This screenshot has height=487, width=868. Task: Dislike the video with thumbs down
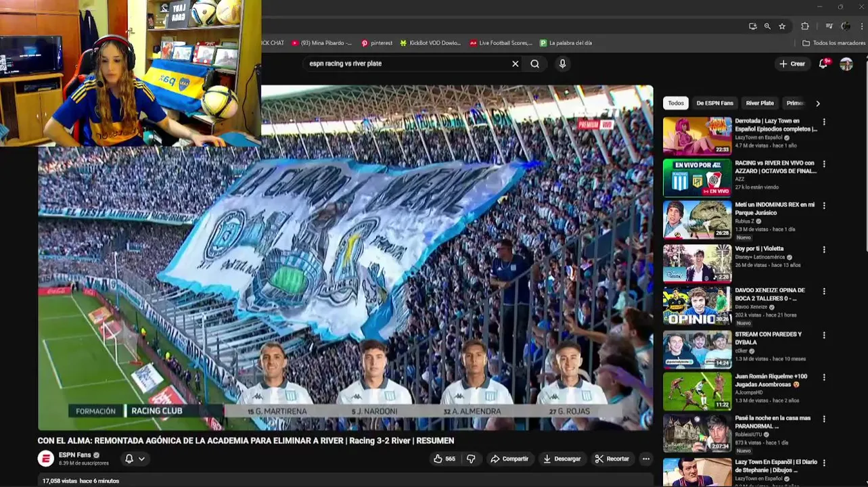coord(471,459)
